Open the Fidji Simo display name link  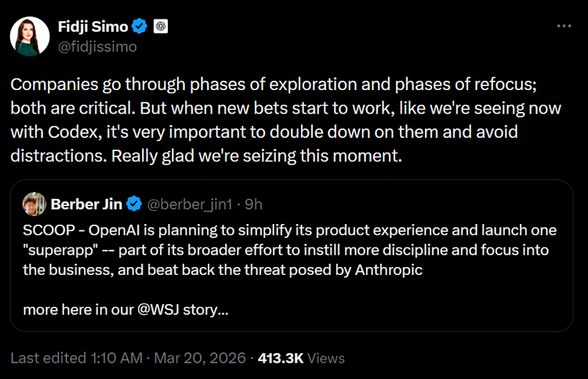pos(93,27)
